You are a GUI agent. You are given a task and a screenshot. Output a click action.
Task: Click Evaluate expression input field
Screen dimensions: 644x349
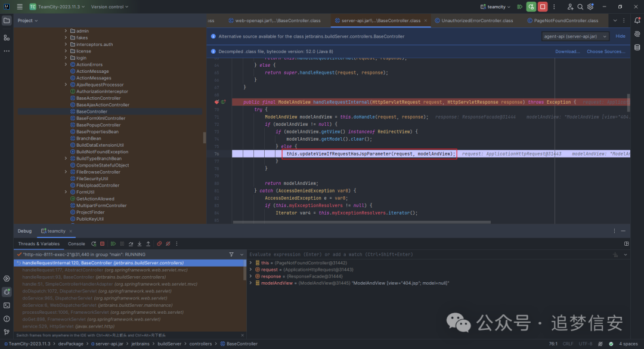[x=429, y=255]
